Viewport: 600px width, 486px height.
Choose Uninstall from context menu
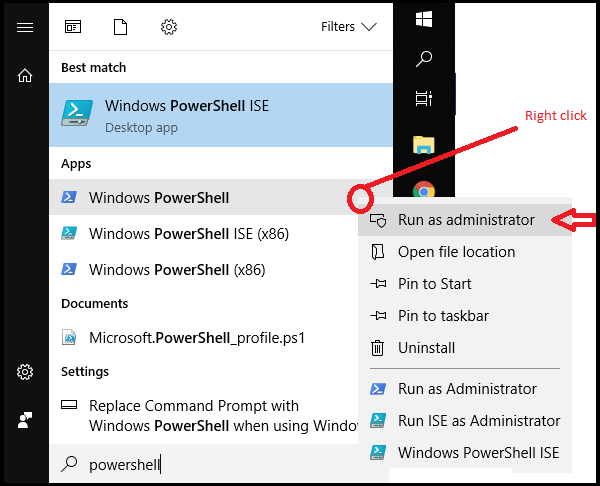click(x=426, y=348)
